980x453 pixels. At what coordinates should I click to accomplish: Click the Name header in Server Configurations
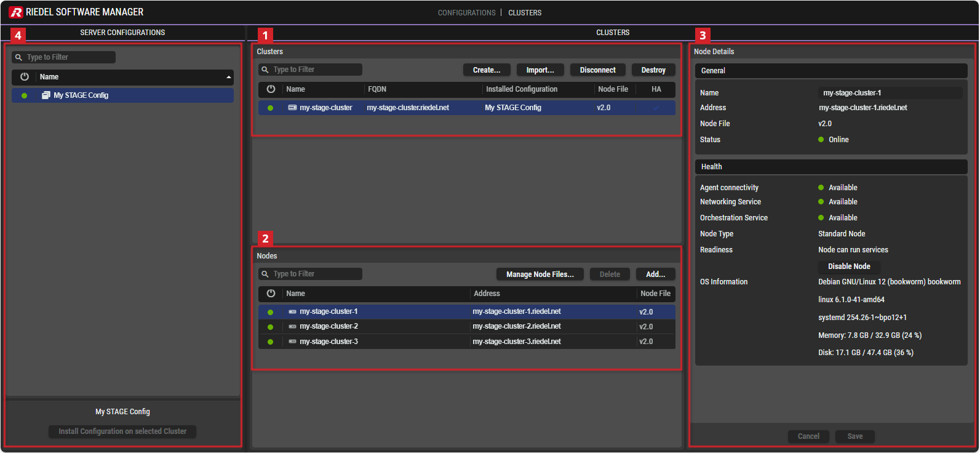[x=49, y=77]
